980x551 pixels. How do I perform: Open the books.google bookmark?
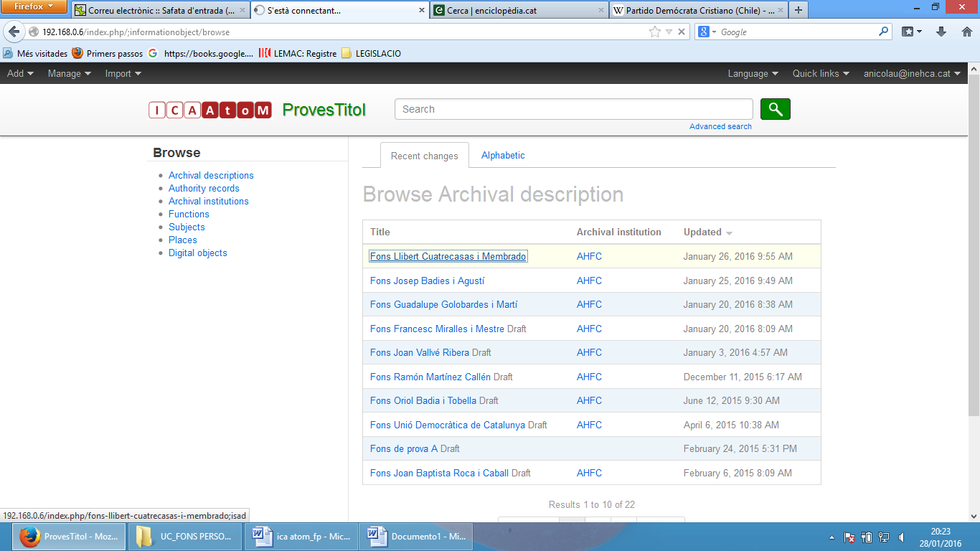tap(201, 53)
